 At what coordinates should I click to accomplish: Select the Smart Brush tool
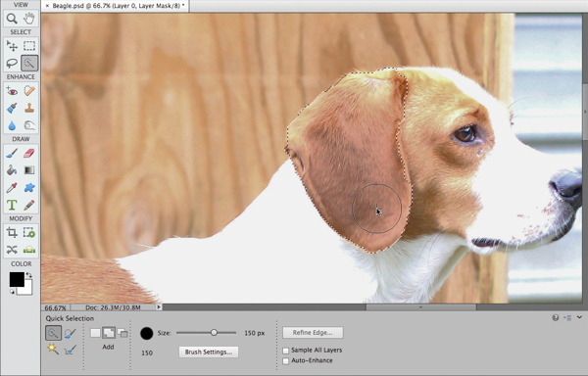click(12, 109)
